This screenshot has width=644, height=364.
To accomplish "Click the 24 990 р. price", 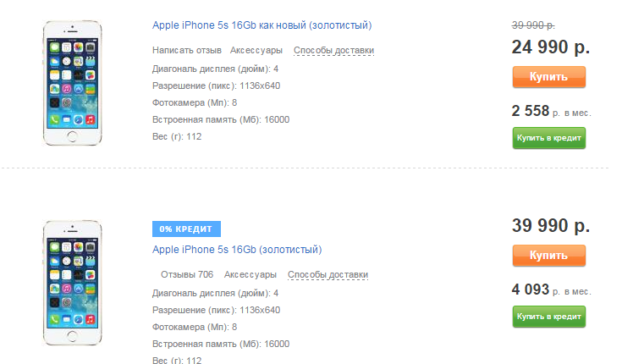I will [551, 47].
